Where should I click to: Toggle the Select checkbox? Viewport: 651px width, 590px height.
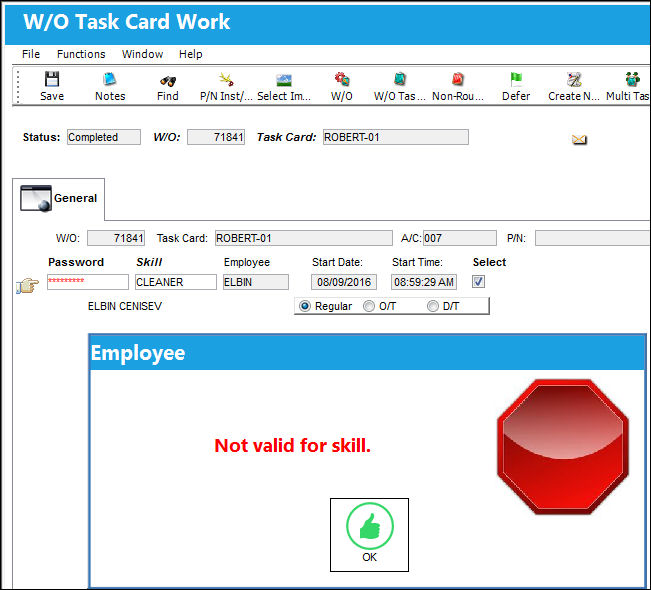[478, 282]
